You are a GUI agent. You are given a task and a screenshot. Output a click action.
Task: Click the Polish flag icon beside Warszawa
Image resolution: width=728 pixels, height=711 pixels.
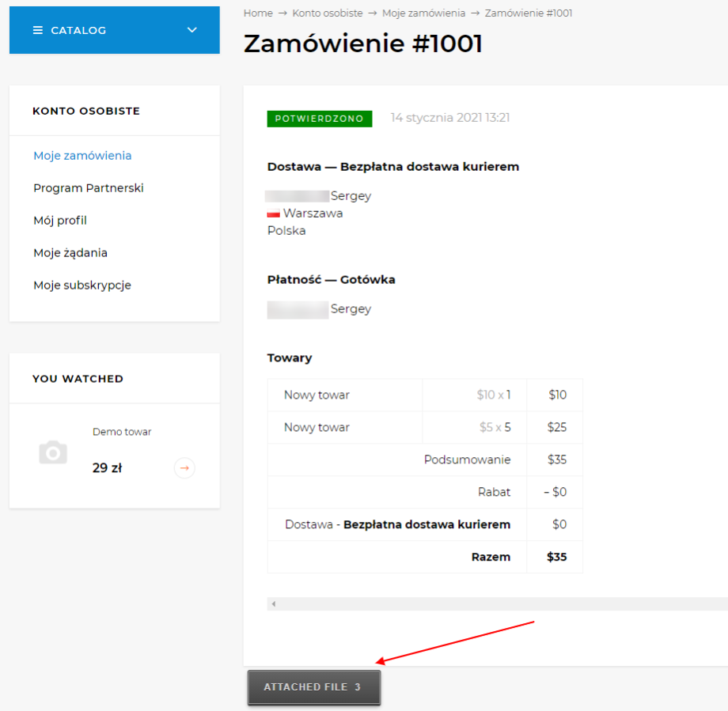pyautogui.click(x=273, y=213)
